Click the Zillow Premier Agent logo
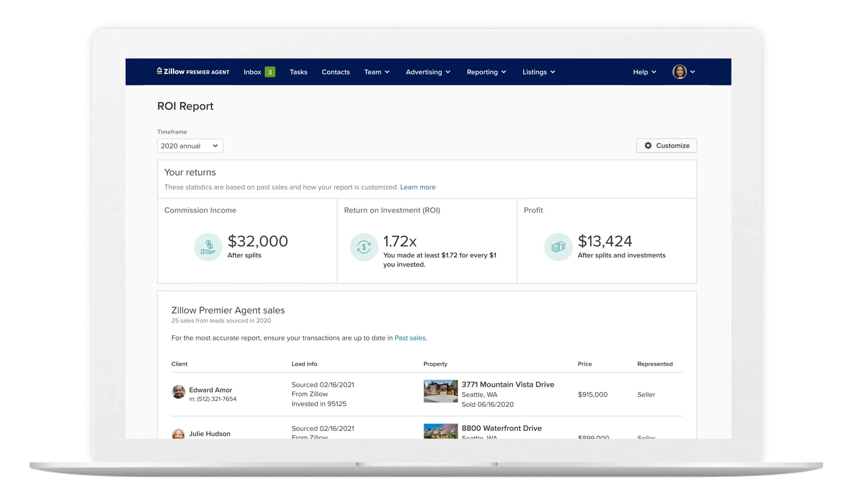The width and height of the screenshot is (847, 504). coord(193,72)
